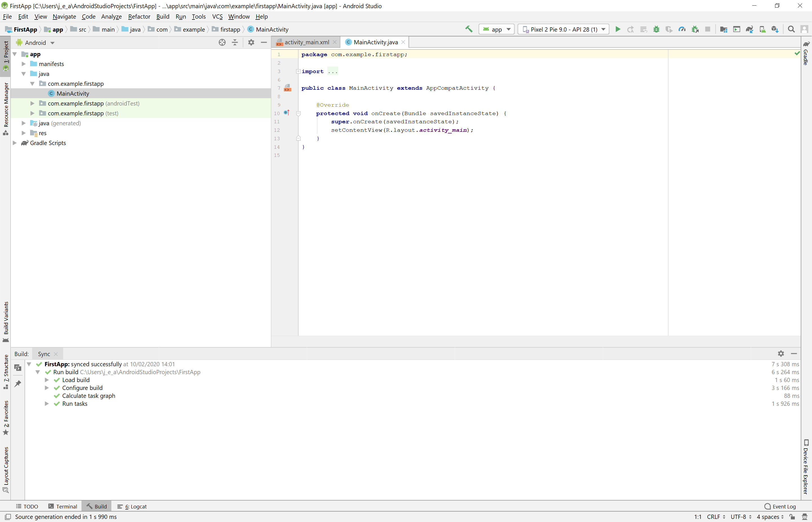812x522 pixels.
Task: Expand the folded import block on line 3
Action: tap(298, 71)
